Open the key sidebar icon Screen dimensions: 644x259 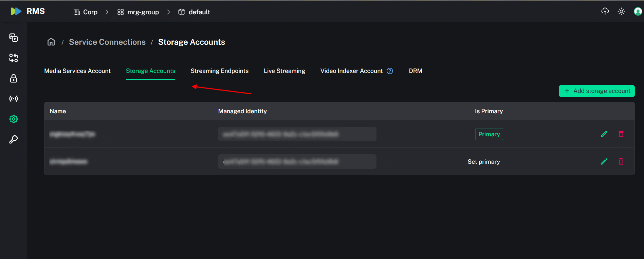(x=14, y=139)
